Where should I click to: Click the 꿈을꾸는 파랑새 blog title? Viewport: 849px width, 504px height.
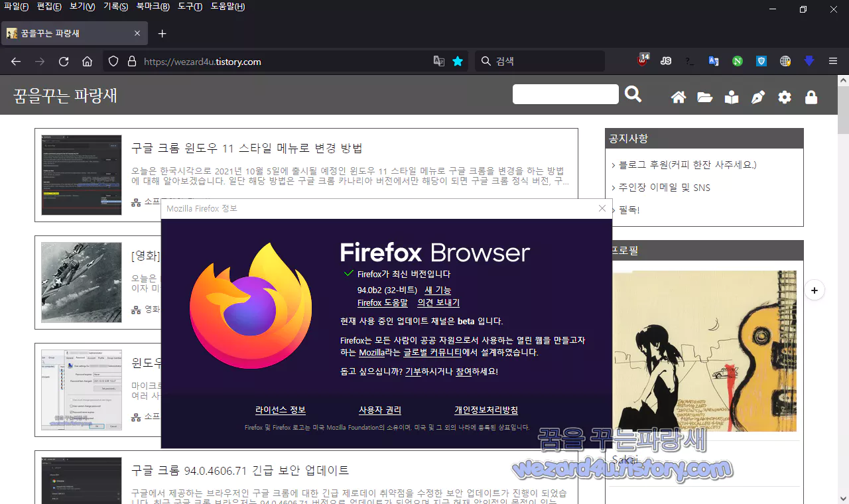tap(65, 95)
